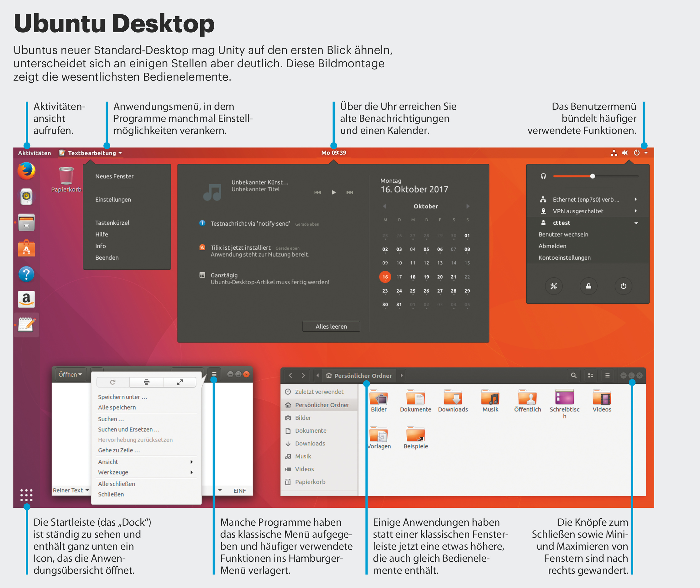Open the show applications grid icon

click(26, 495)
